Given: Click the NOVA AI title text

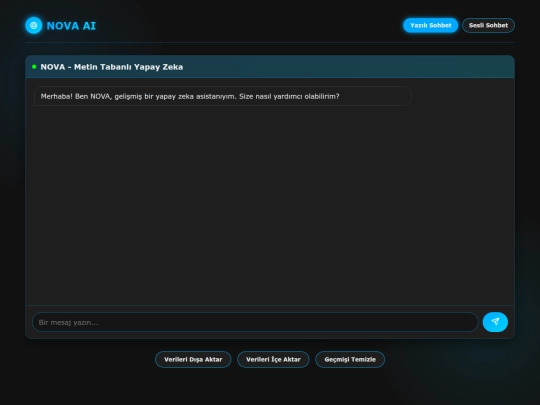Looking at the screenshot, I should coord(71,26).
